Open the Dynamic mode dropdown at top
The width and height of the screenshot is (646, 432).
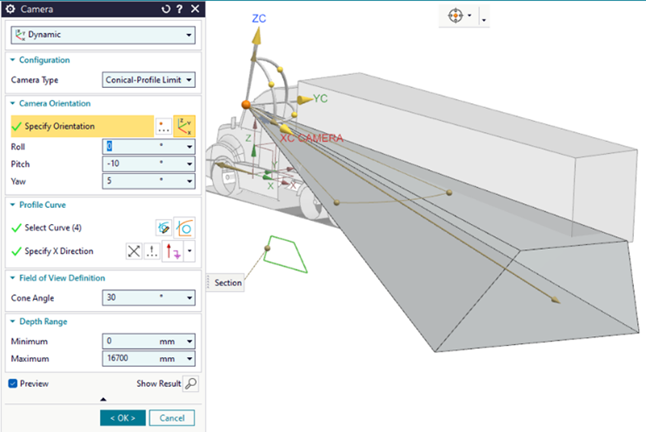(x=101, y=36)
